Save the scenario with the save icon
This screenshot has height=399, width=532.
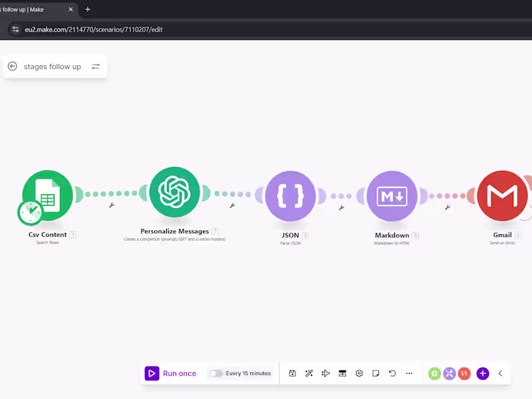click(292, 373)
